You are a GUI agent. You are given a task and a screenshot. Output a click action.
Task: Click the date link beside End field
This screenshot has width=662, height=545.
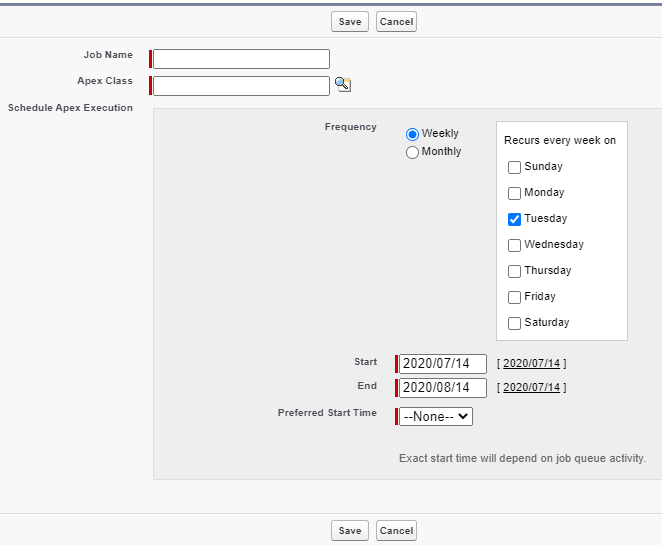point(532,388)
